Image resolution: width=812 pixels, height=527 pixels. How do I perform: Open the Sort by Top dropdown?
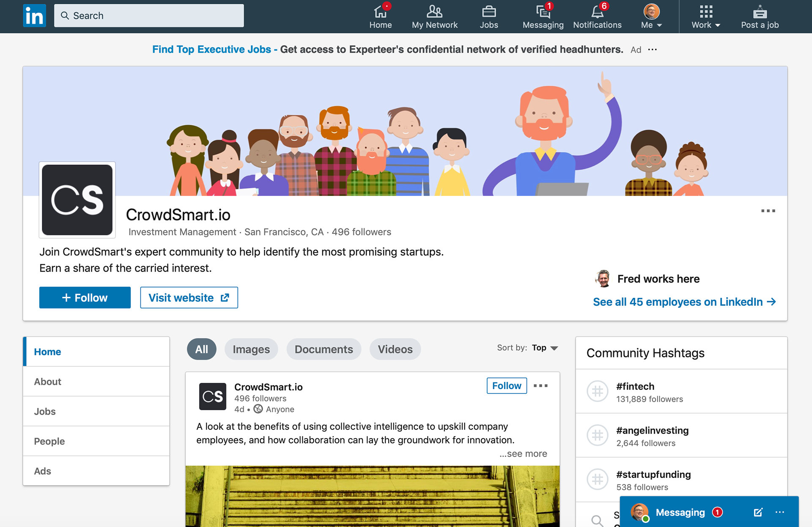545,348
